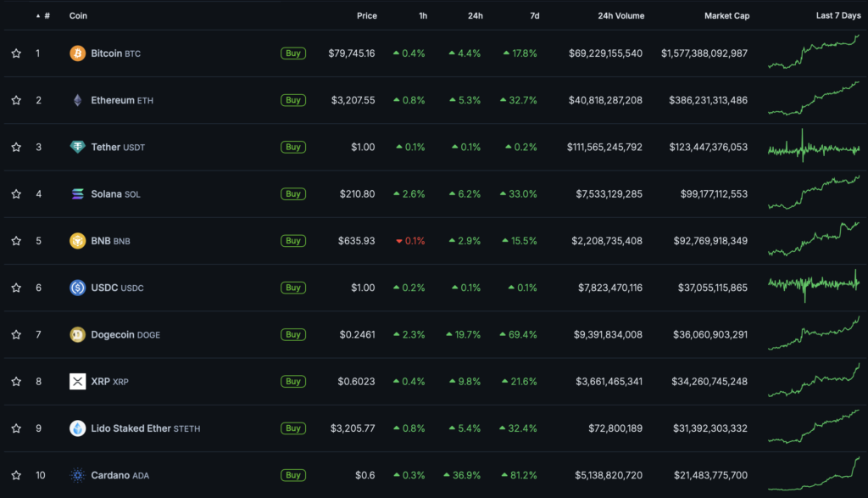Toggle favorite star for Solana
The image size is (868, 498).
coord(16,194)
